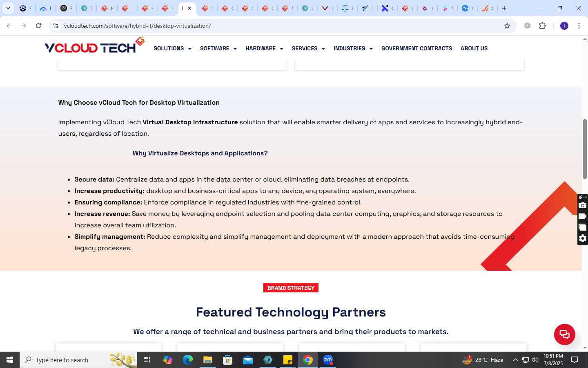Open the purple profile avatar
The width and height of the screenshot is (588, 368).
click(x=564, y=26)
